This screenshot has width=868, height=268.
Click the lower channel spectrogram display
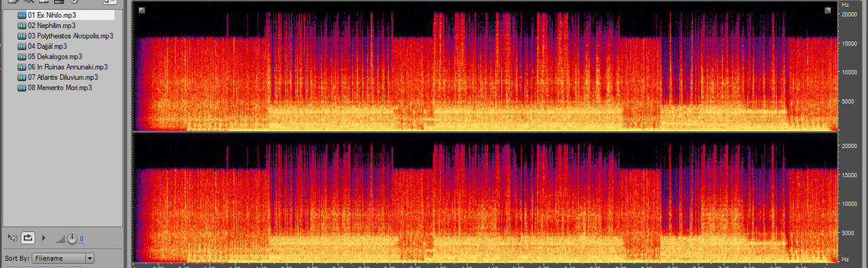click(486, 197)
